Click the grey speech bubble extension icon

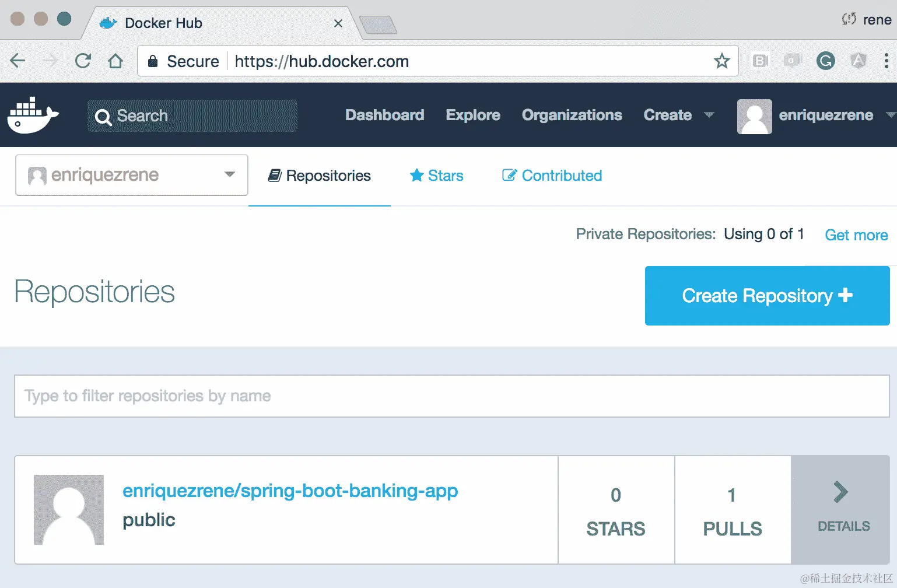click(793, 61)
